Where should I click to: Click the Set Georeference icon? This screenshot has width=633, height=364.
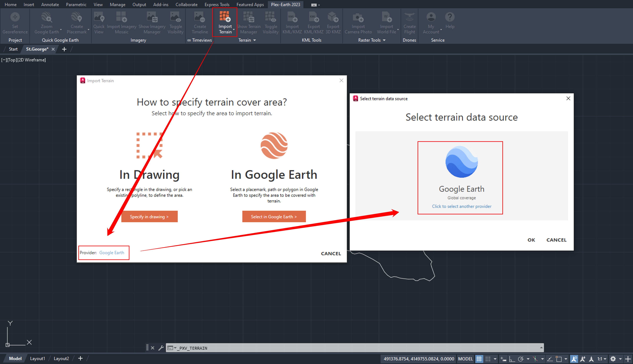pos(15,17)
